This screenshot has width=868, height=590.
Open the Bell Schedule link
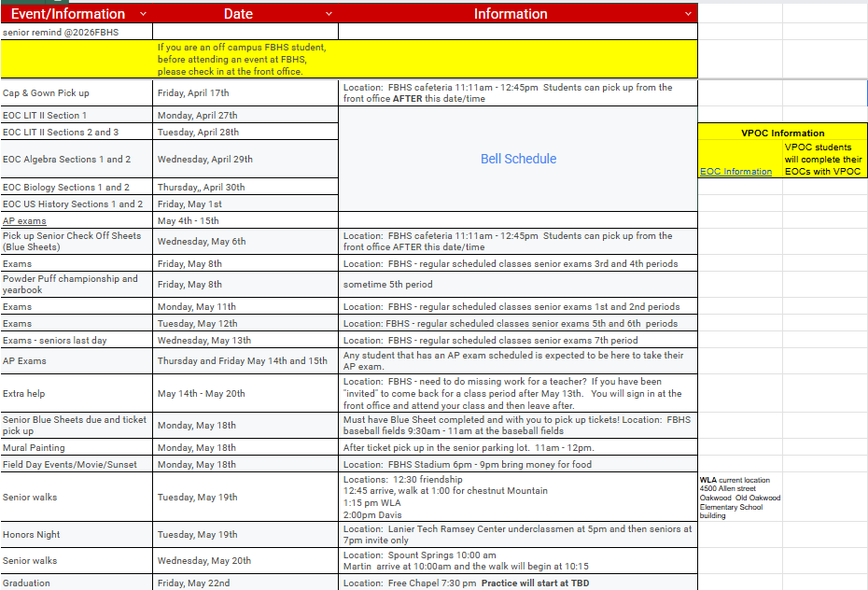(518, 159)
